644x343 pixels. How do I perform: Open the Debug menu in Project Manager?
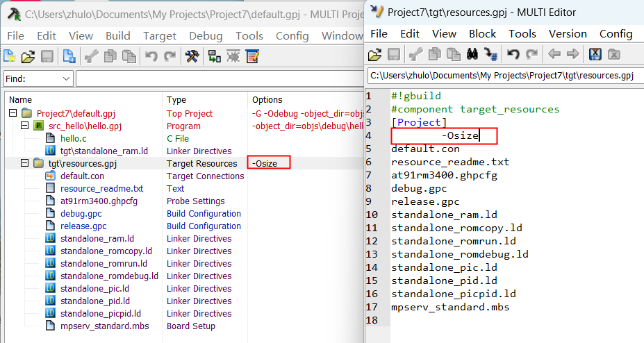pos(206,36)
